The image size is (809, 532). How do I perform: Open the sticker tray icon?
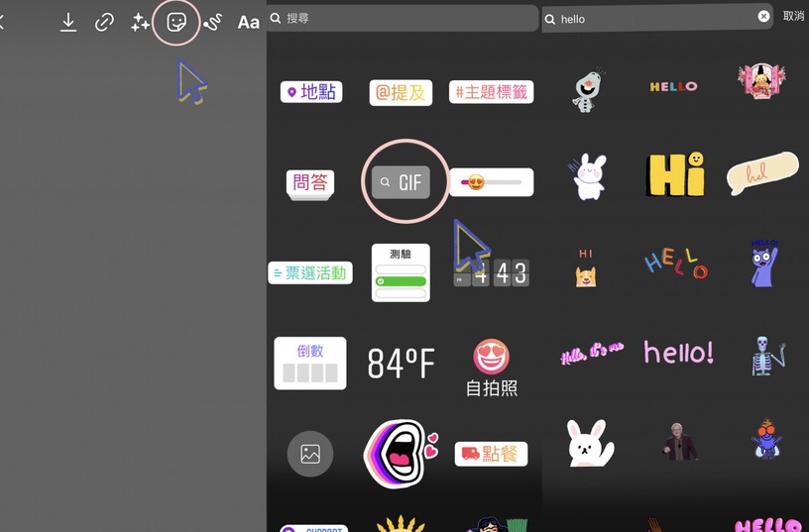(x=175, y=22)
